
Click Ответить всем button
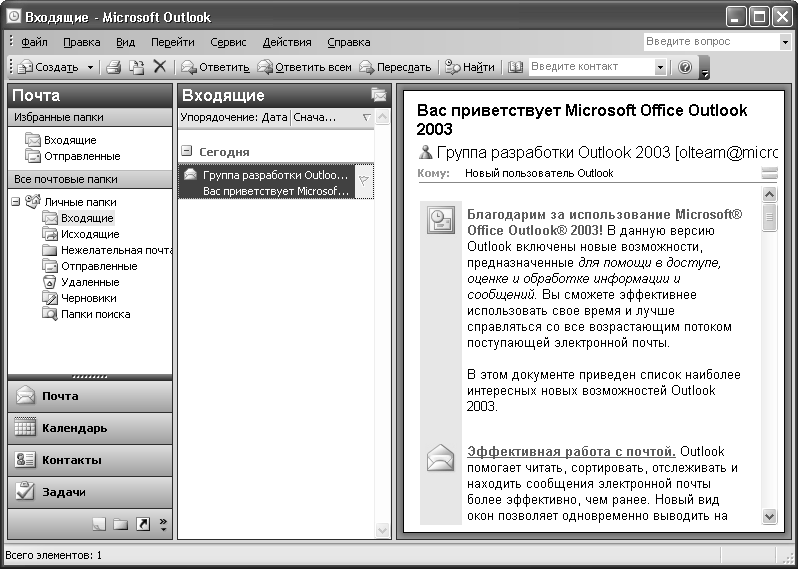304,67
